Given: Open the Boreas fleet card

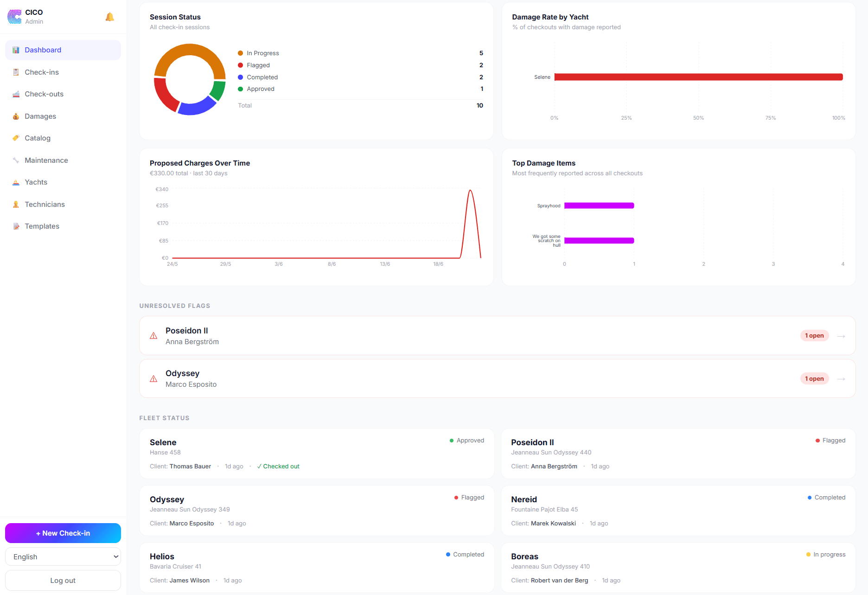Looking at the screenshot, I should (x=678, y=568).
